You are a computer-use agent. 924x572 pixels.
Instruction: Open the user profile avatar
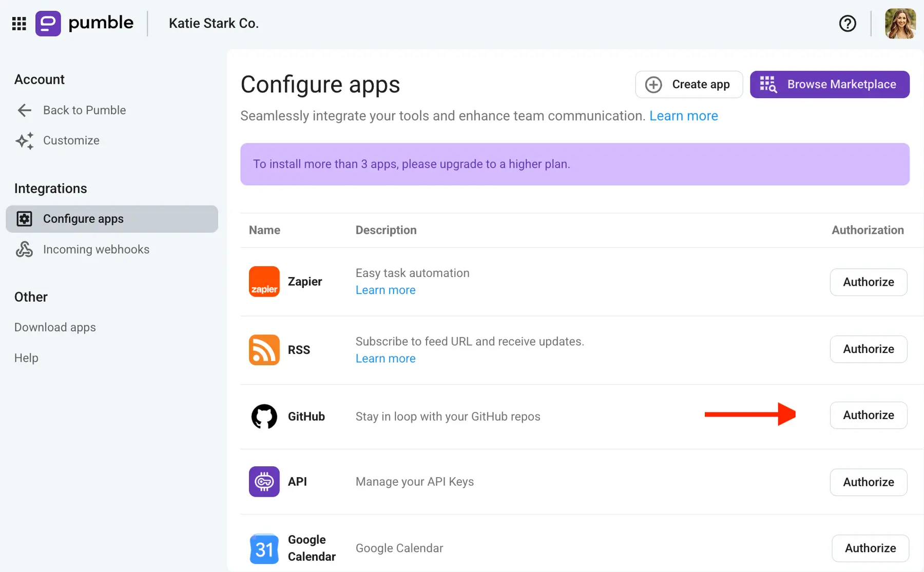point(900,24)
